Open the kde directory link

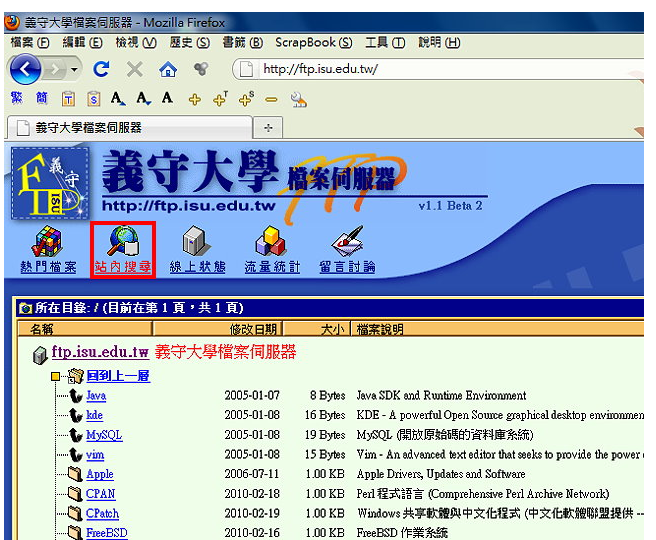[x=94, y=415]
